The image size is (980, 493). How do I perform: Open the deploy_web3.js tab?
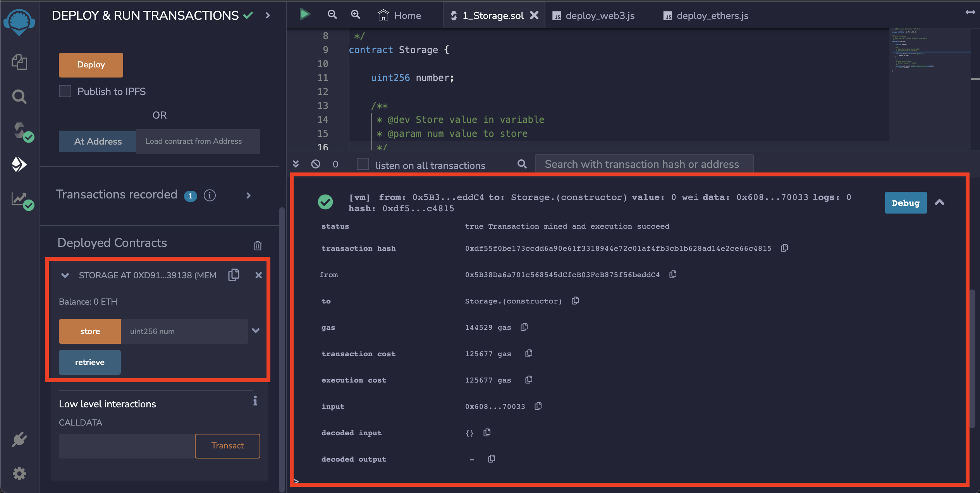(x=594, y=16)
